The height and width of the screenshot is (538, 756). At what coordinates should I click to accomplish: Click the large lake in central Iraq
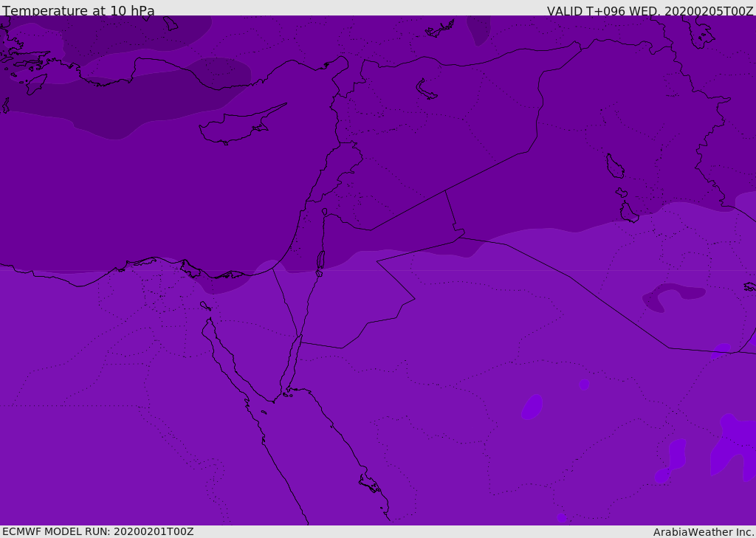(x=615, y=166)
